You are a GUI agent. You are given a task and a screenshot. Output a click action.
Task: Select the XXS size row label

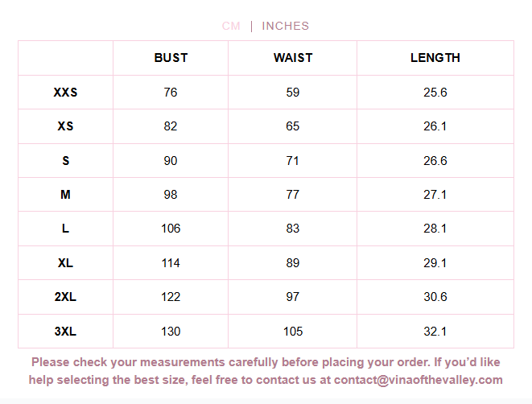click(x=66, y=93)
